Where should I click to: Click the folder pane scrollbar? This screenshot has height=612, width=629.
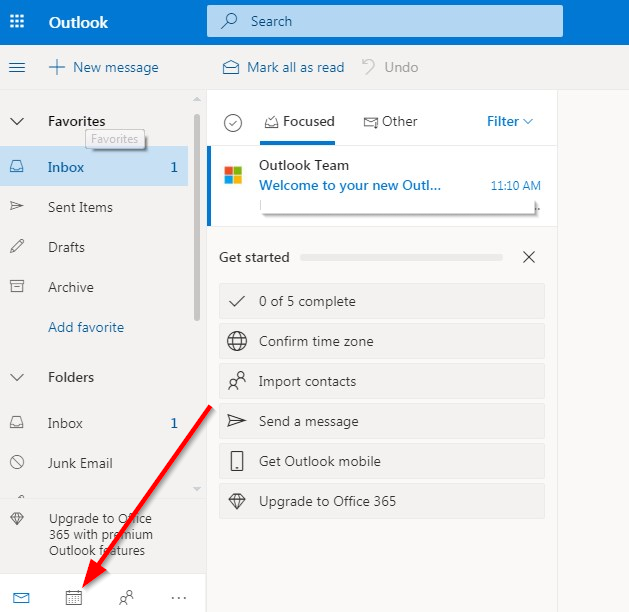[197, 217]
